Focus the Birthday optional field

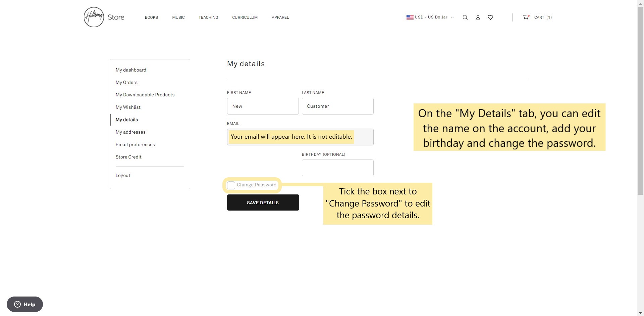coord(337,168)
